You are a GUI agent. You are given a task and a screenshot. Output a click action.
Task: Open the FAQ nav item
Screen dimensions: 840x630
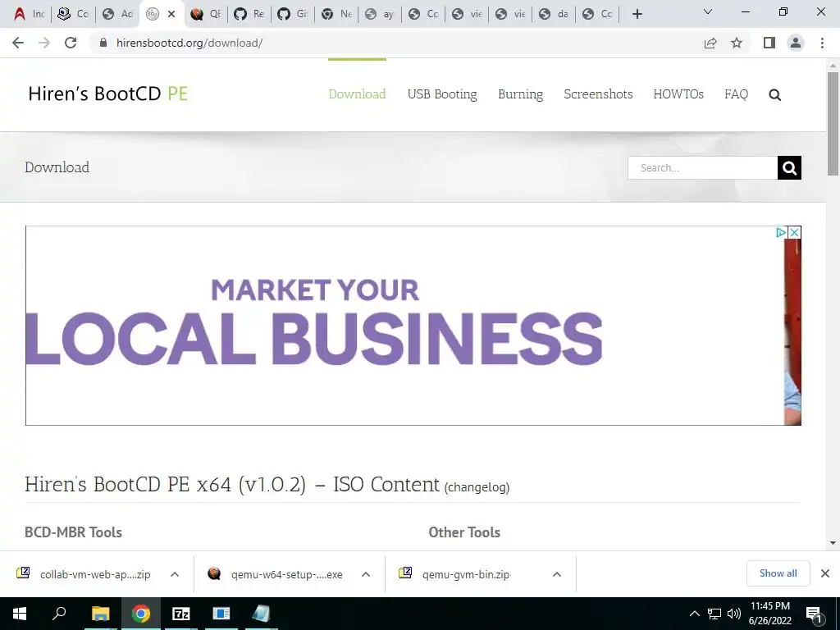(736, 94)
